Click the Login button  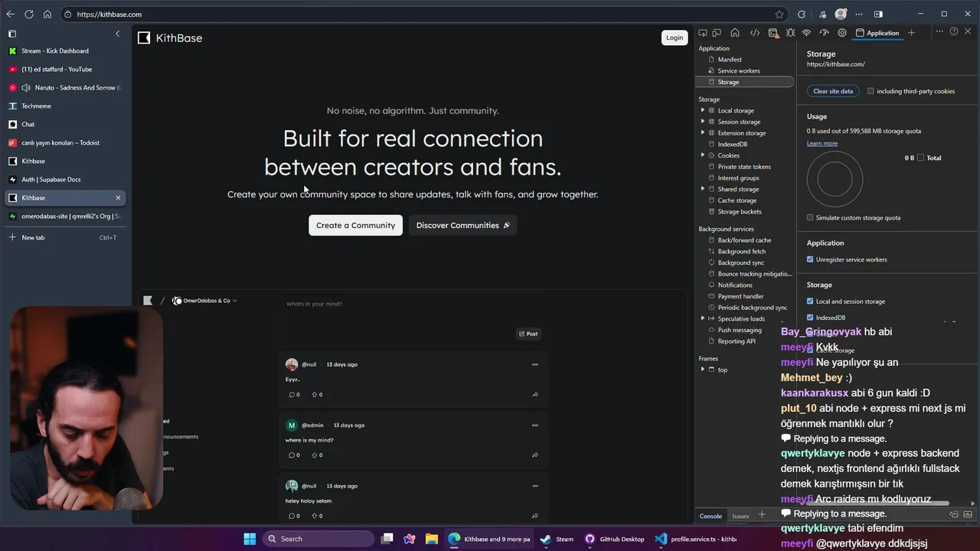(675, 37)
